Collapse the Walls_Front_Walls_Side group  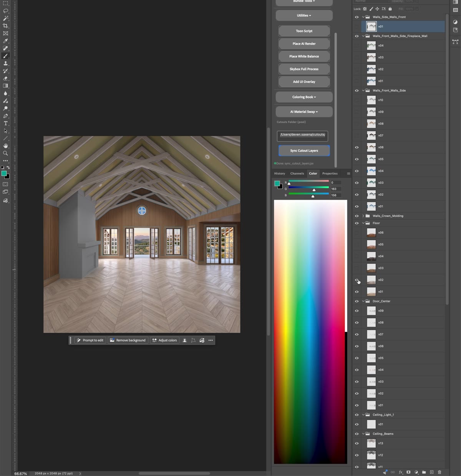(x=363, y=91)
